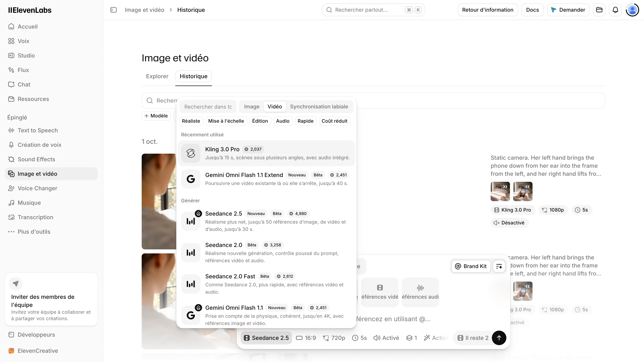Image resolution: width=644 pixels, height=362 pixels.
Task: Select the Image tab in model picker
Action: click(252, 107)
